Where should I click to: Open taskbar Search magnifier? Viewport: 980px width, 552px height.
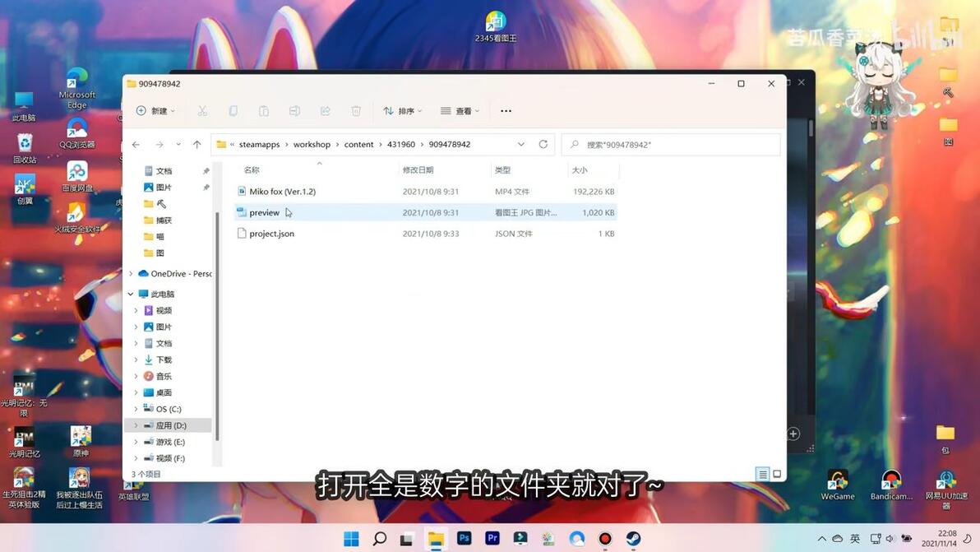pyautogui.click(x=379, y=538)
